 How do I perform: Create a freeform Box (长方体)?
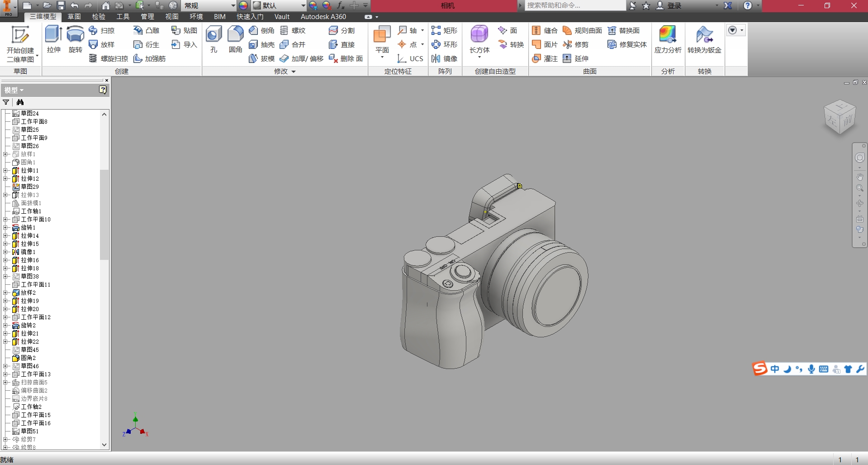pos(479,39)
